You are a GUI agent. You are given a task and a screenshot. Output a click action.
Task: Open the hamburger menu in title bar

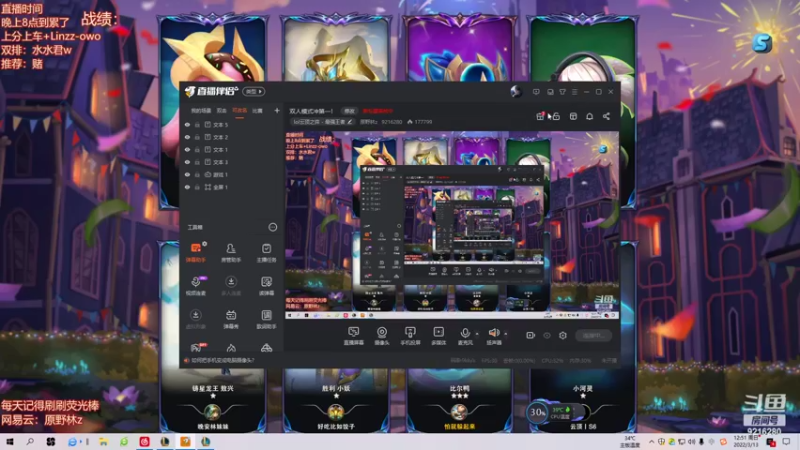coord(574,92)
